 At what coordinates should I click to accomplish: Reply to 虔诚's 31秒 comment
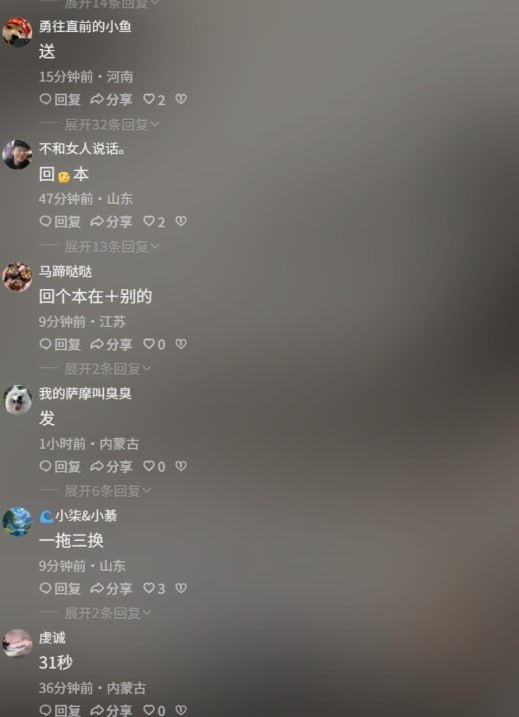point(60,710)
